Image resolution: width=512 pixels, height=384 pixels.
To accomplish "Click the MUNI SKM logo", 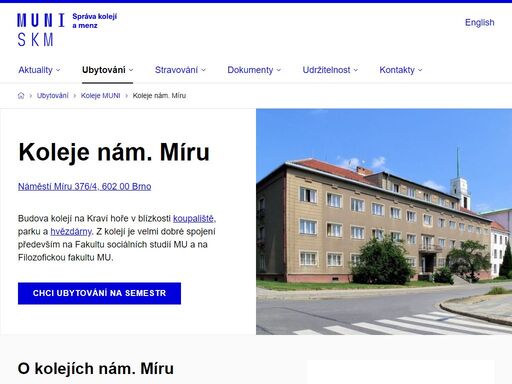I will (41, 30).
